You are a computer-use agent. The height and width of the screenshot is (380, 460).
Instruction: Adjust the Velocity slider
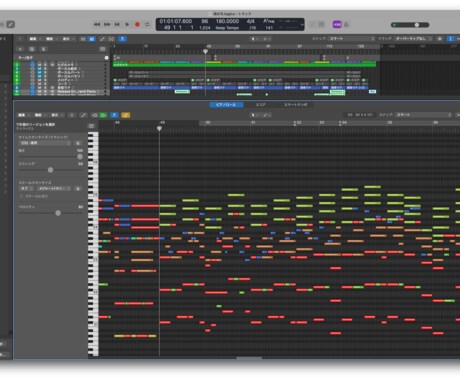pyautogui.click(x=51, y=213)
